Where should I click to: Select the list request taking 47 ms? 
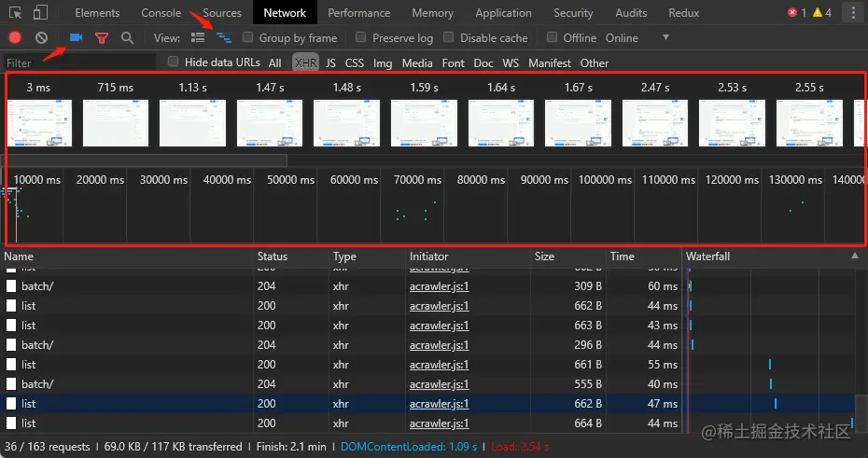[x=427, y=404]
